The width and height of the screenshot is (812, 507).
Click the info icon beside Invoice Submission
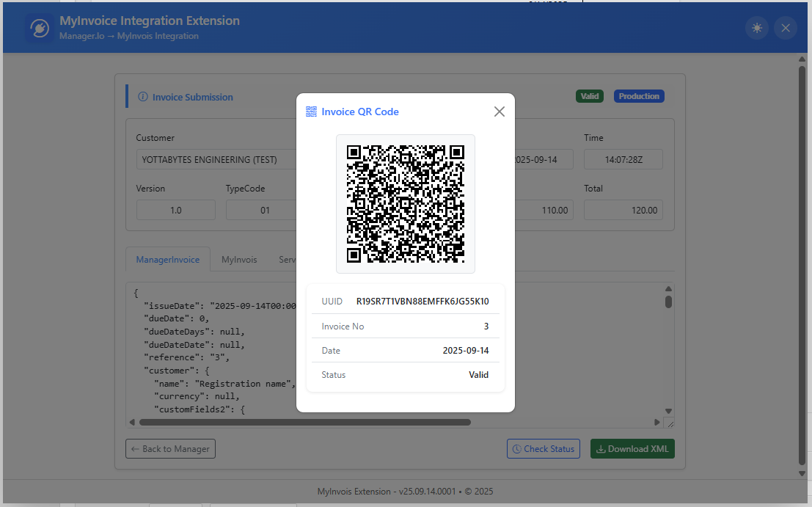(x=142, y=96)
